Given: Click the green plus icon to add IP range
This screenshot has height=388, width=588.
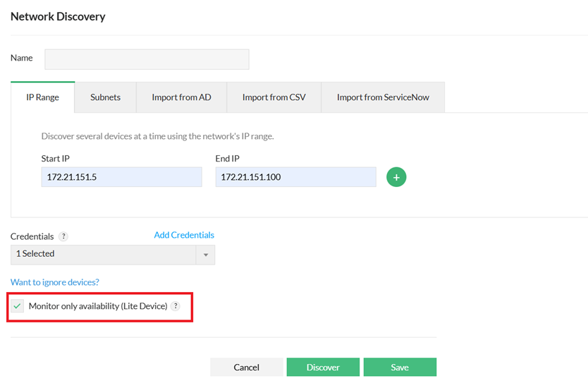Looking at the screenshot, I should 396,177.
